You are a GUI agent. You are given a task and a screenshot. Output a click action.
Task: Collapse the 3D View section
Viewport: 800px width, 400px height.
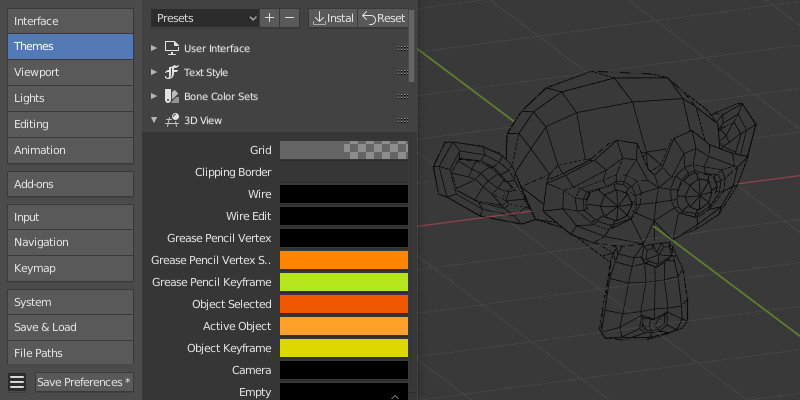(x=154, y=120)
